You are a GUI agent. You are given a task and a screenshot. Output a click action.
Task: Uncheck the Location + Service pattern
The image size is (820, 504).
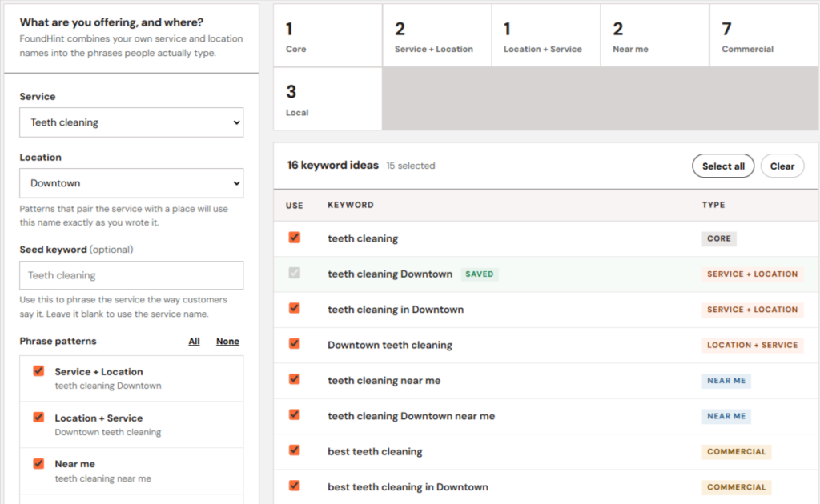point(38,417)
